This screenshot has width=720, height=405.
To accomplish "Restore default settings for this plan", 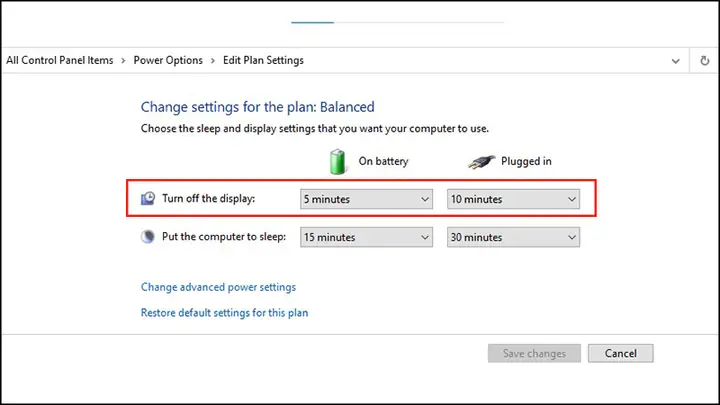I will coord(225,313).
